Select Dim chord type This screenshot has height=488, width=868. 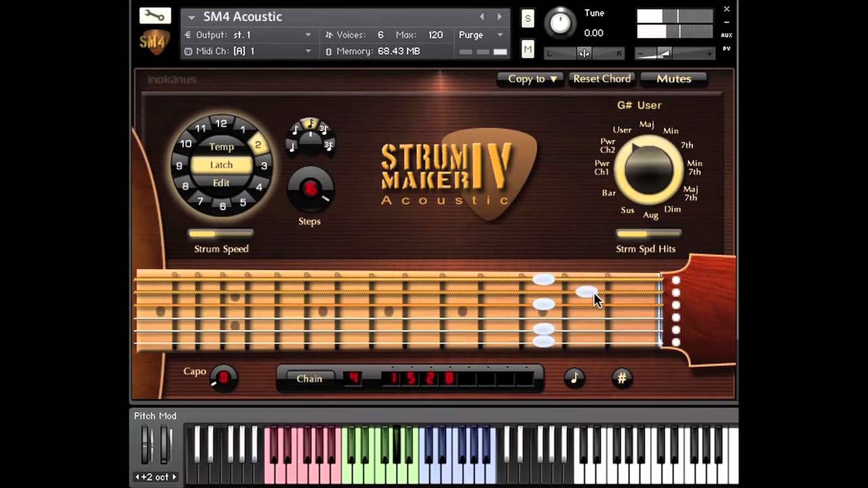673,209
